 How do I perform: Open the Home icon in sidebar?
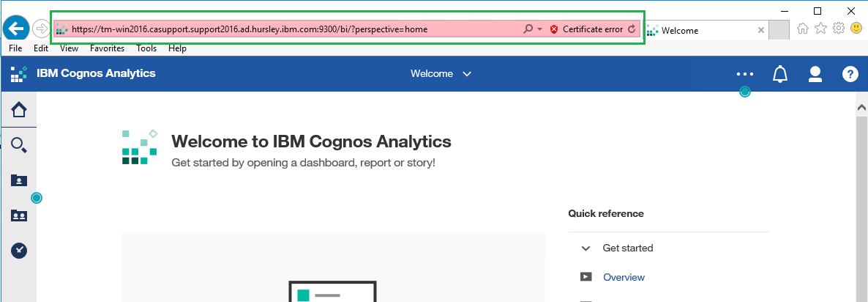pos(19,110)
